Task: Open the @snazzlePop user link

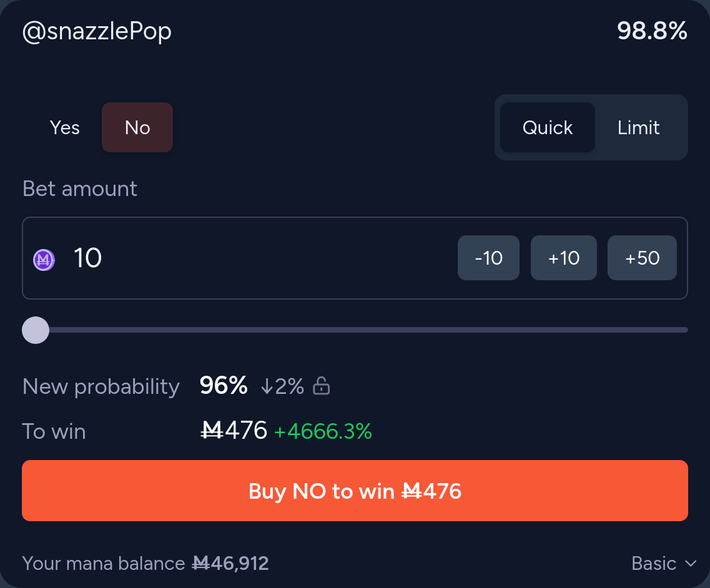Action: pos(97,31)
